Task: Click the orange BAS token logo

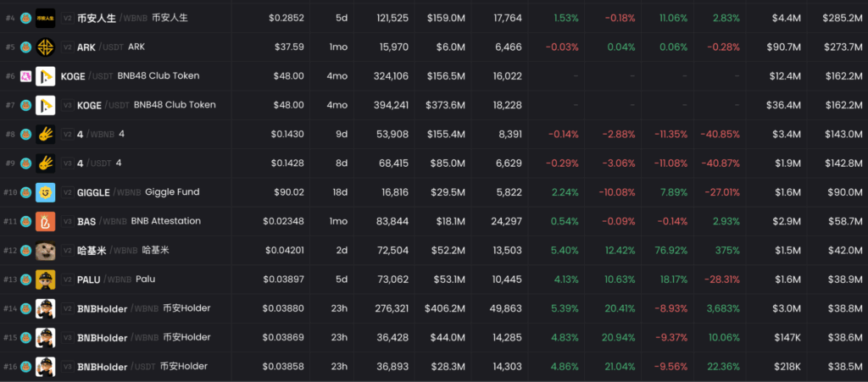Action: point(46,221)
